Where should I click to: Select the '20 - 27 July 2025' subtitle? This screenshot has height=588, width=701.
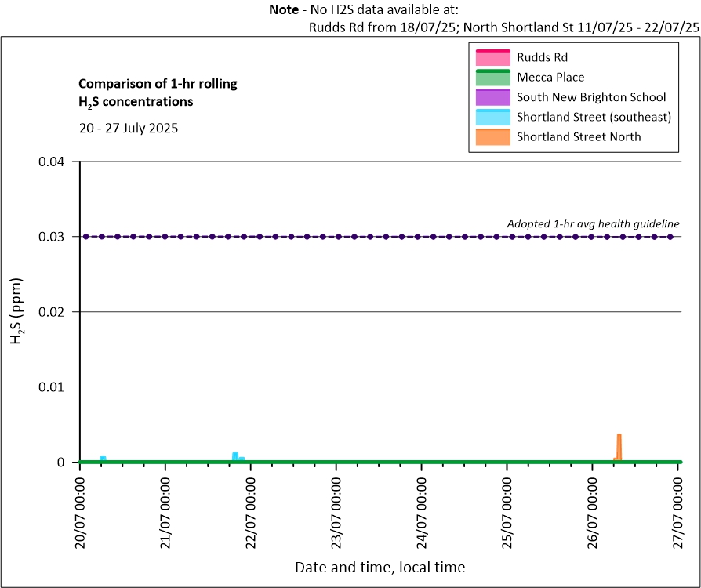pos(129,128)
